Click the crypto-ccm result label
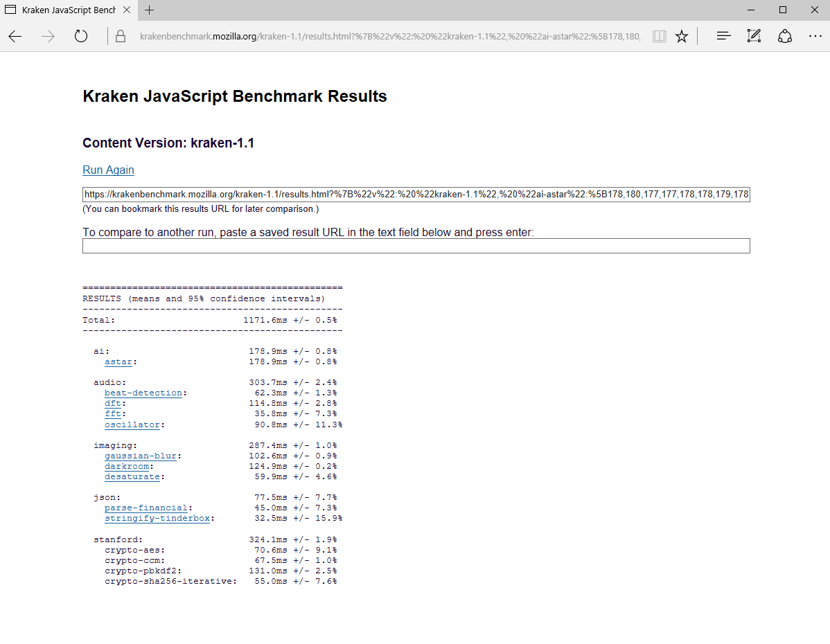The image size is (830, 644). pos(134,560)
